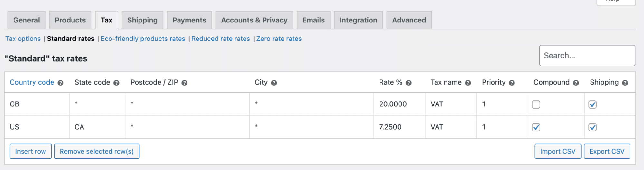This screenshot has height=170, width=644.
Task: Click the Compound column help icon
Action: (576, 83)
